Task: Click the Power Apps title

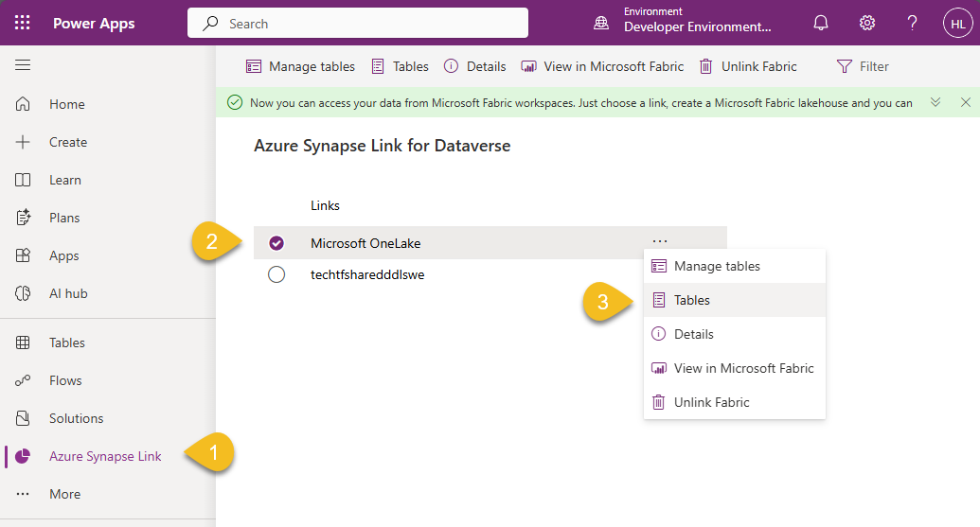Action: pyautogui.click(x=94, y=23)
